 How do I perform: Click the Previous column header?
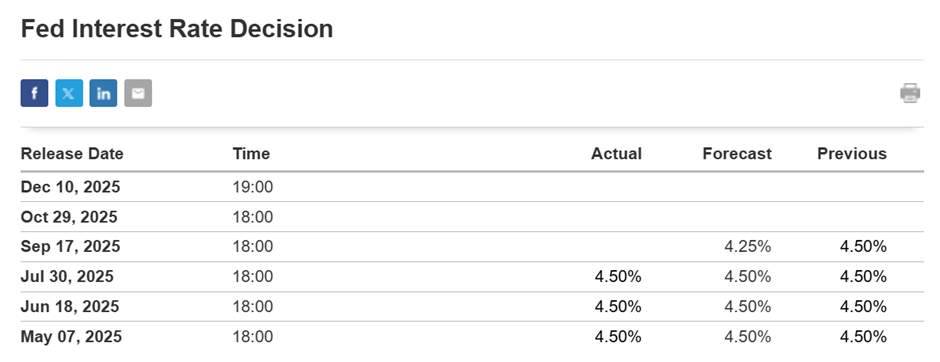click(852, 153)
